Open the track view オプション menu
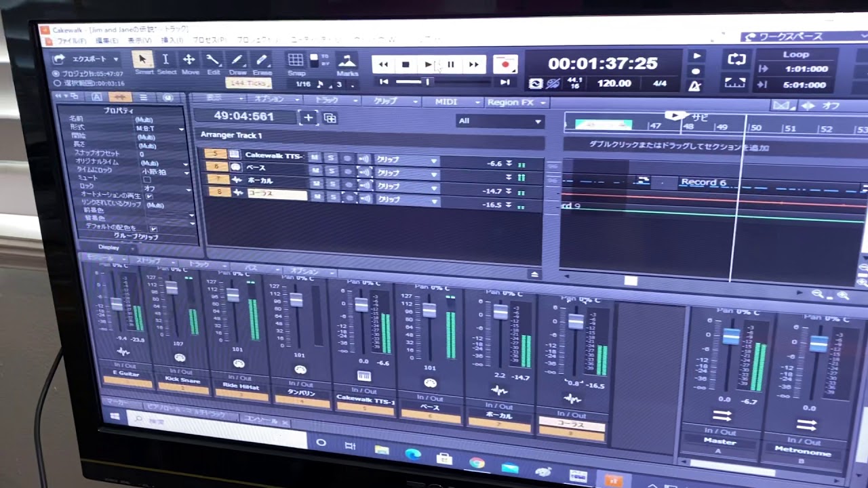Image resolution: width=868 pixels, height=488 pixels. 273,100
